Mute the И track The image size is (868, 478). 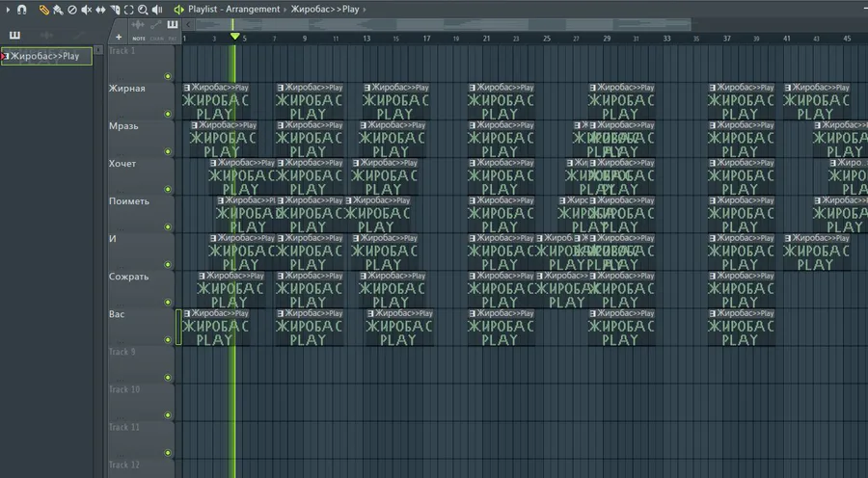pyautogui.click(x=168, y=264)
